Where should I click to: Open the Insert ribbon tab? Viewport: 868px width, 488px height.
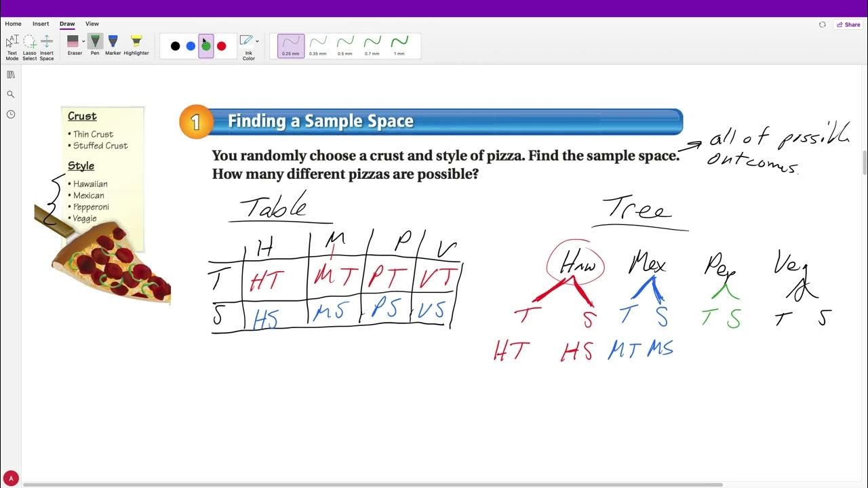click(41, 24)
